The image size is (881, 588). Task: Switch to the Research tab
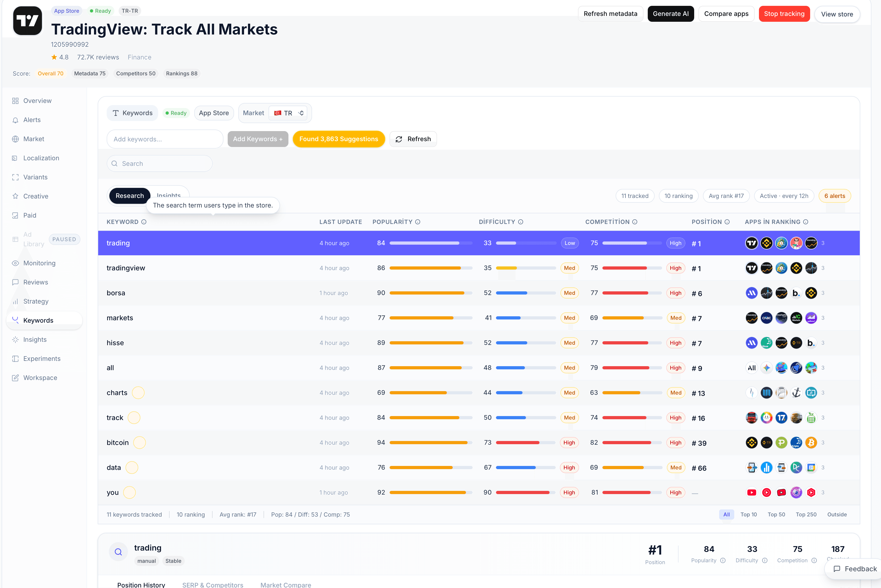tap(129, 196)
